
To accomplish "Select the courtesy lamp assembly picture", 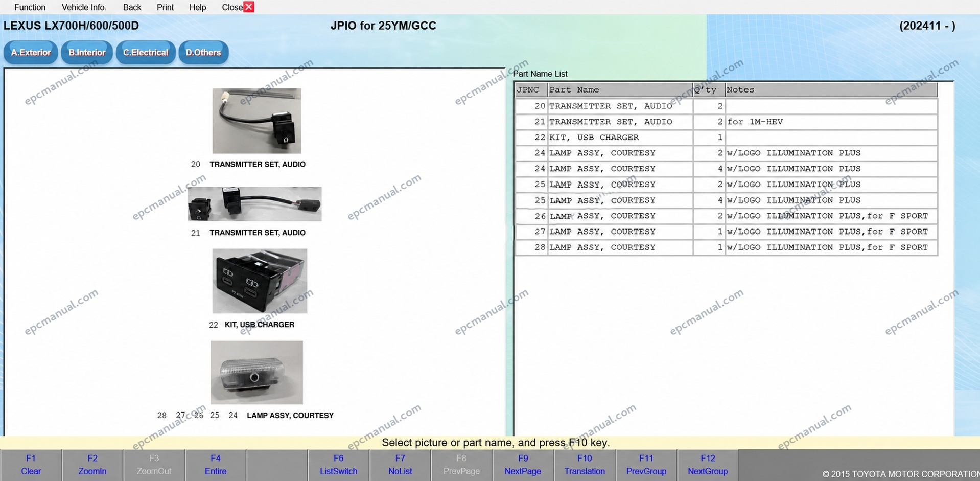I will coord(256,373).
